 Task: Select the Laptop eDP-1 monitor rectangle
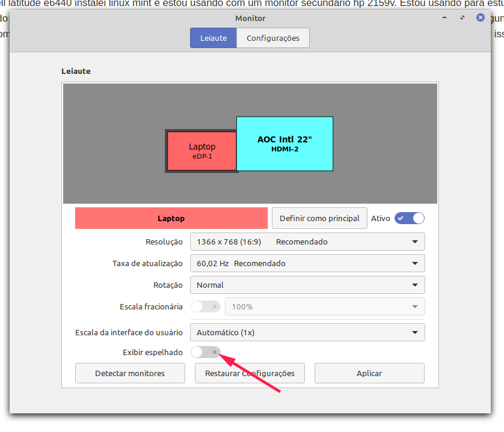tap(202, 151)
